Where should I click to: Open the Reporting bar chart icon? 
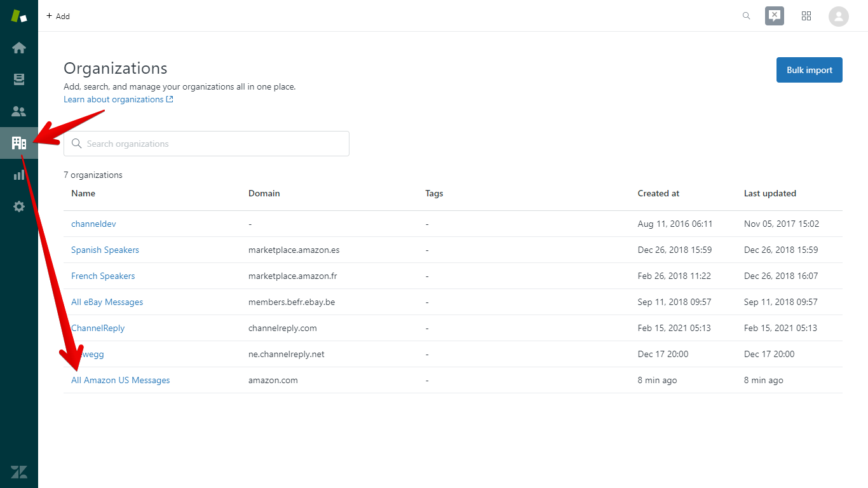coord(19,175)
